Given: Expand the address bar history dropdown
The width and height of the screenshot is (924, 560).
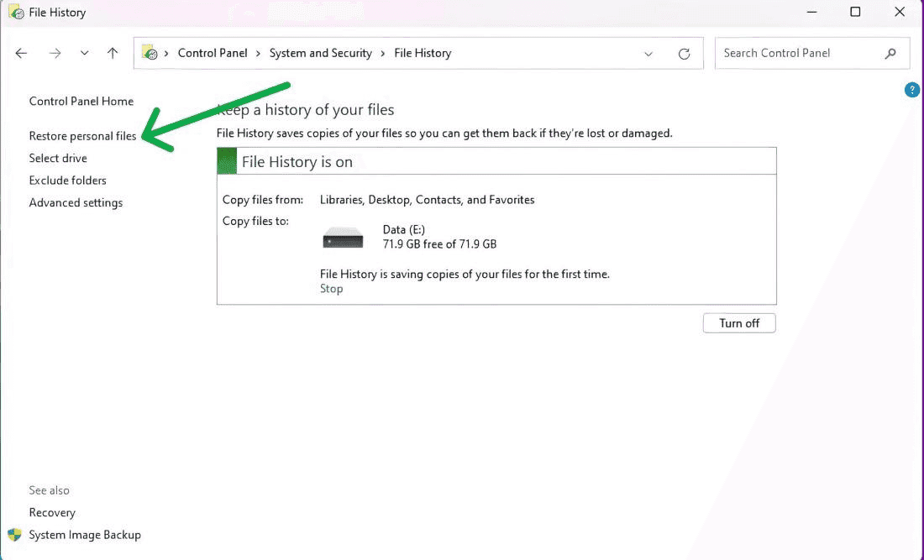Looking at the screenshot, I should (x=648, y=54).
